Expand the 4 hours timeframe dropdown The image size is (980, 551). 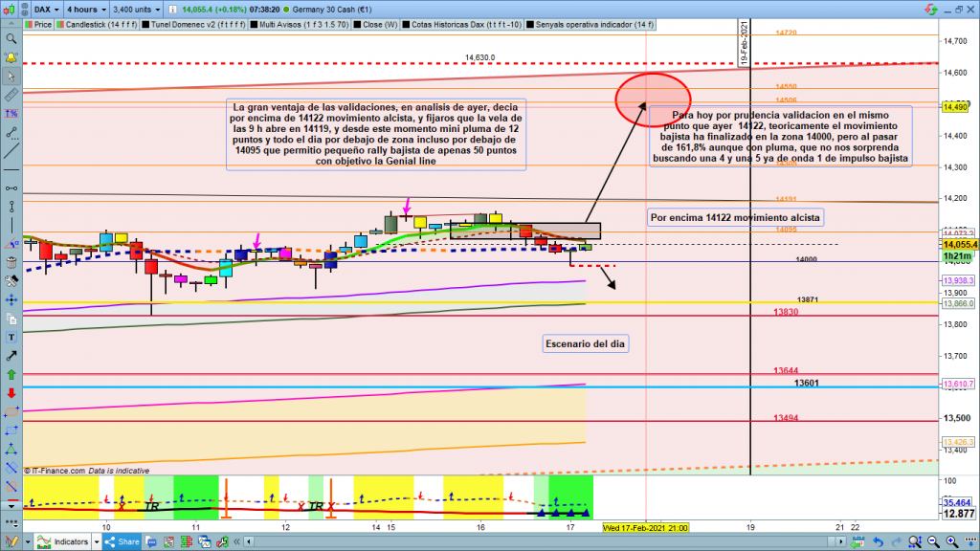pyautogui.click(x=83, y=11)
